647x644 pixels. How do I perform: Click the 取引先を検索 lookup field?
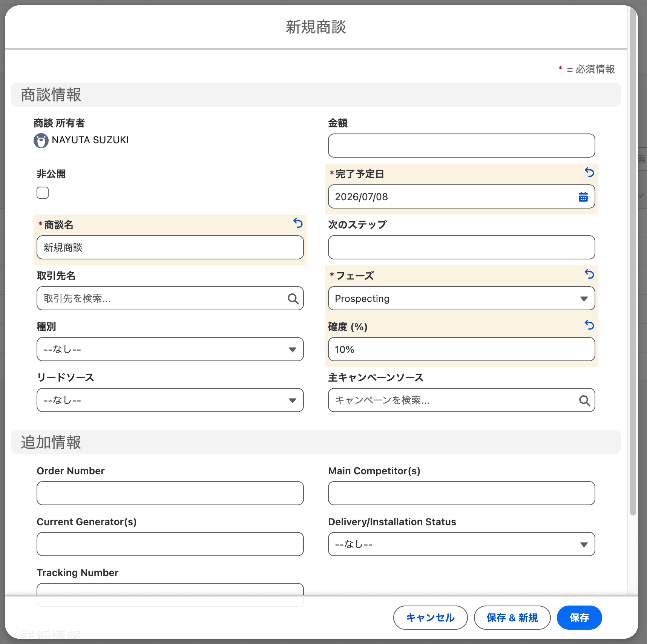[x=170, y=299]
